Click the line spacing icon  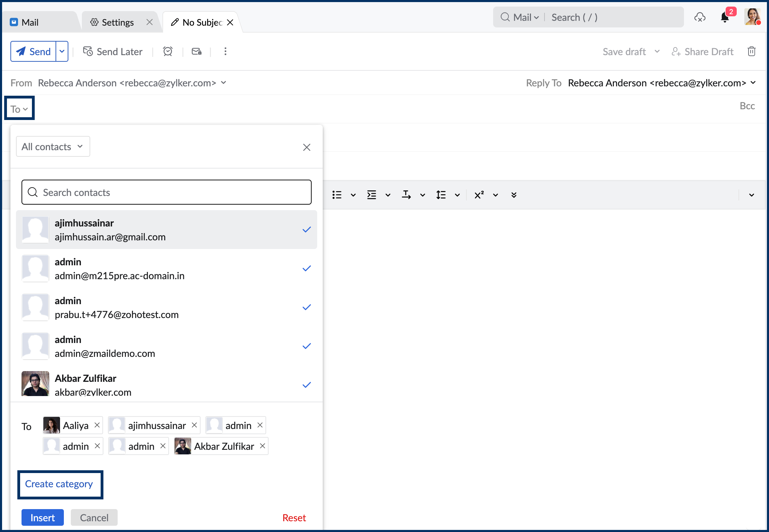click(441, 195)
